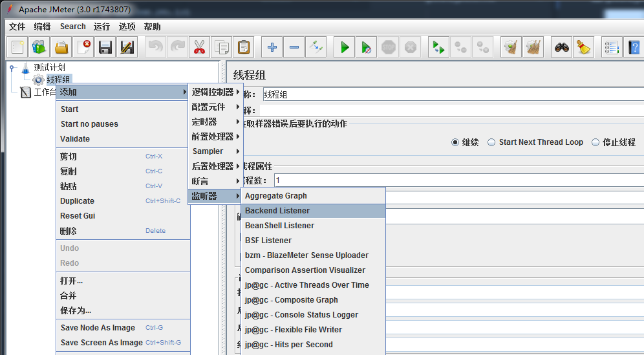The width and height of the screenshot is (644, 355).
Task: Click the Clear All brooms icon
Action: [533, 47]
